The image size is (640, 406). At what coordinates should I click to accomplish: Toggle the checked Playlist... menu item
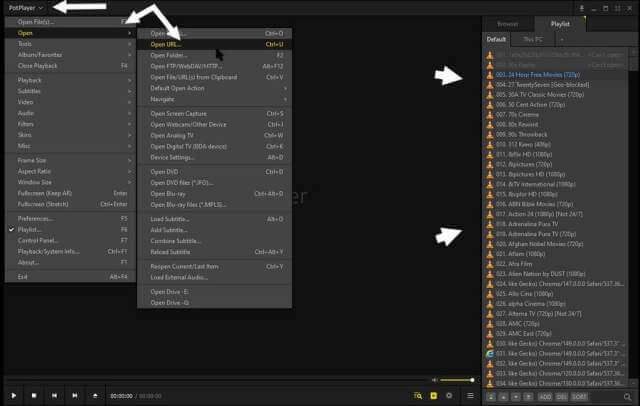[70, 230]
